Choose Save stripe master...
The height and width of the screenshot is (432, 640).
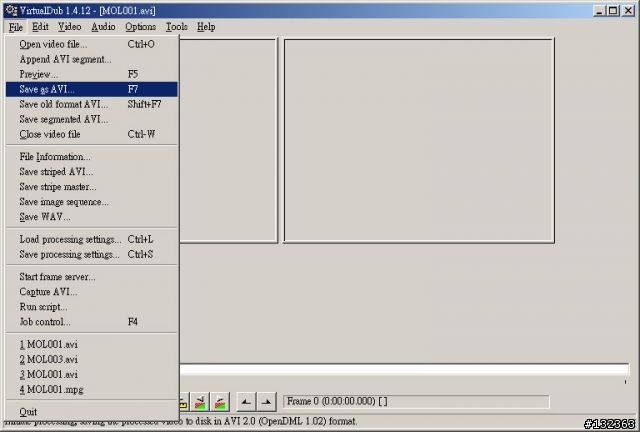coord(92,187)
